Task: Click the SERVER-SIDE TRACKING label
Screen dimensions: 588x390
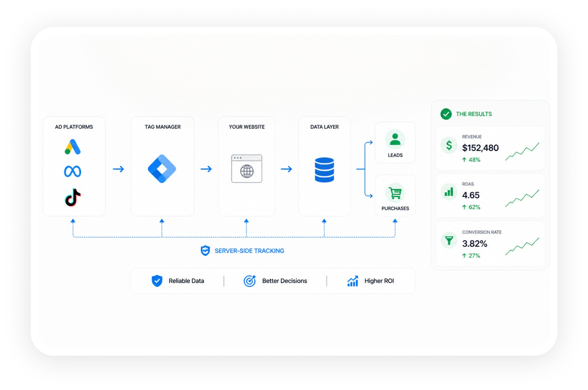Action: pyautogui.click(x=249, y=251)
